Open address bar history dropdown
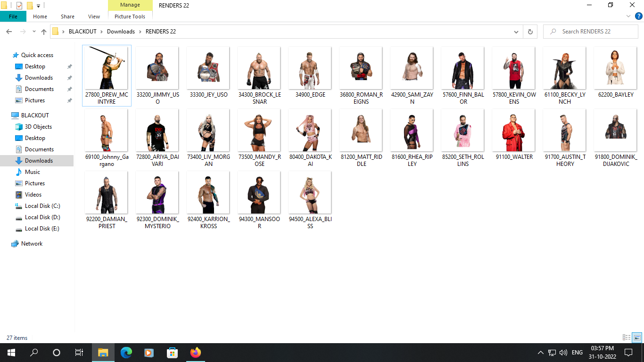This screenshot has height=362, width=644. [516, 32]
